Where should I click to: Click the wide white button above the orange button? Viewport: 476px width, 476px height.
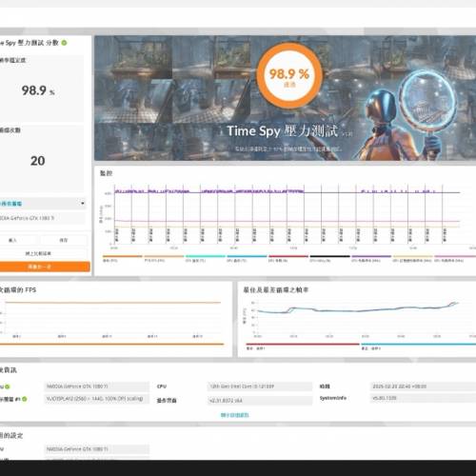[43, 253]
